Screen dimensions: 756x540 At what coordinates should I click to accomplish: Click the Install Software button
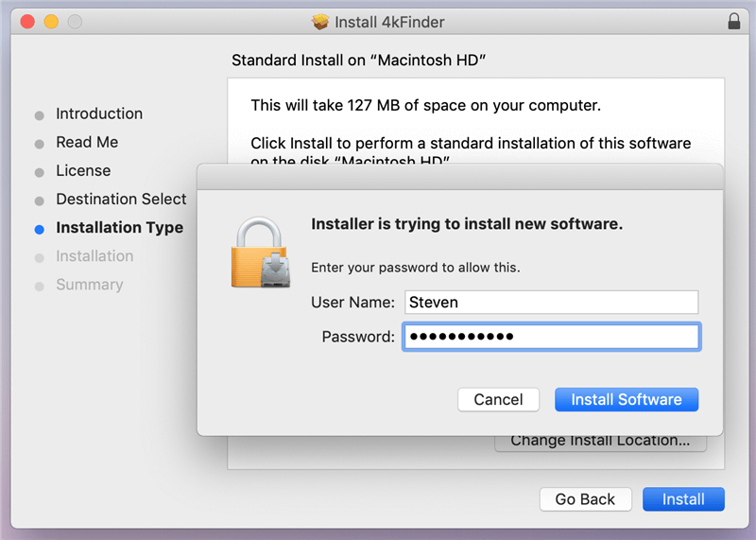point(626,399)
